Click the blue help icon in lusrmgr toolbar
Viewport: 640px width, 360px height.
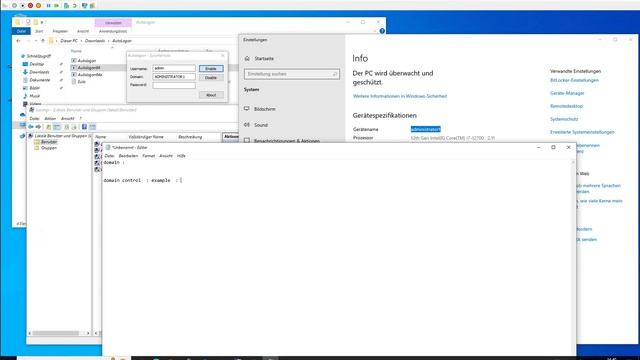click(x=84, y=127)
